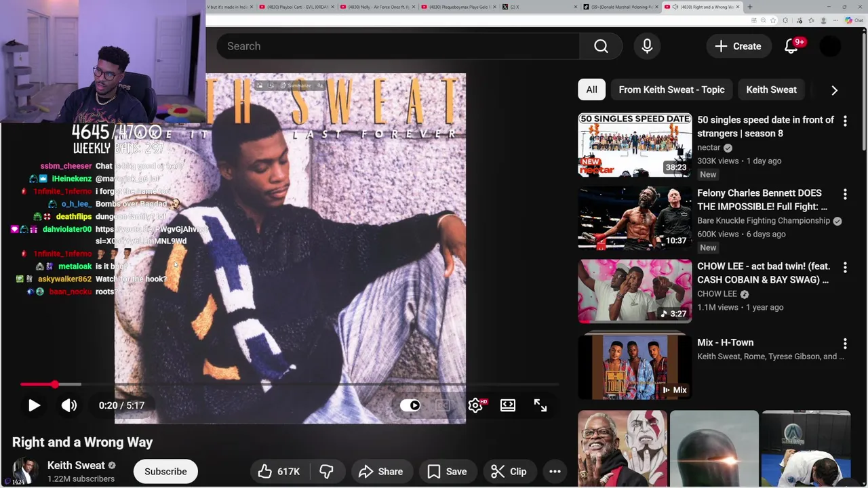Enter fullscreen mode

pos(540,405)
